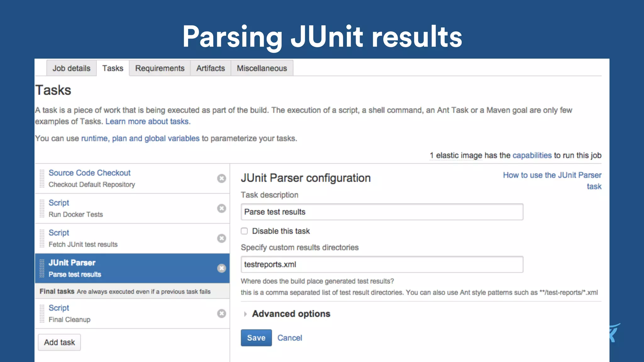The image size is (644, 362).
Task: Click the drag handle of Final Cleanup script
Action: tap(42, 313)
